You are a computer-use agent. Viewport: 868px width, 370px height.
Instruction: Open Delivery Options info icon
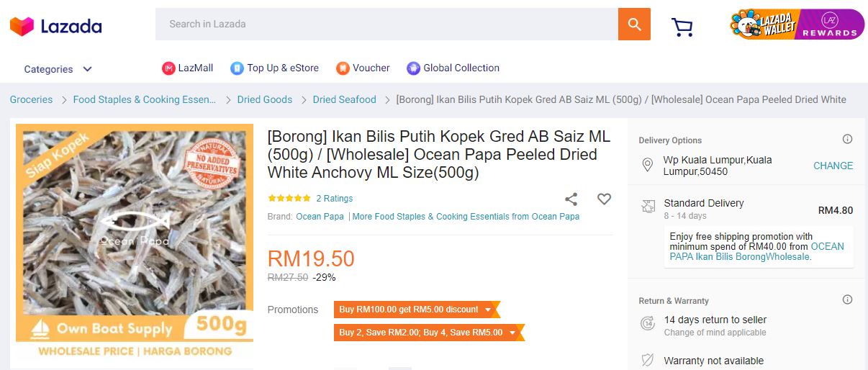click(x=847, y=140)
